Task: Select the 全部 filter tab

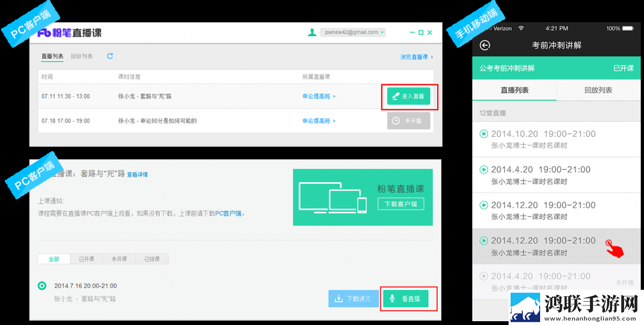Action: pyautogui.click(x=54, y=259)
